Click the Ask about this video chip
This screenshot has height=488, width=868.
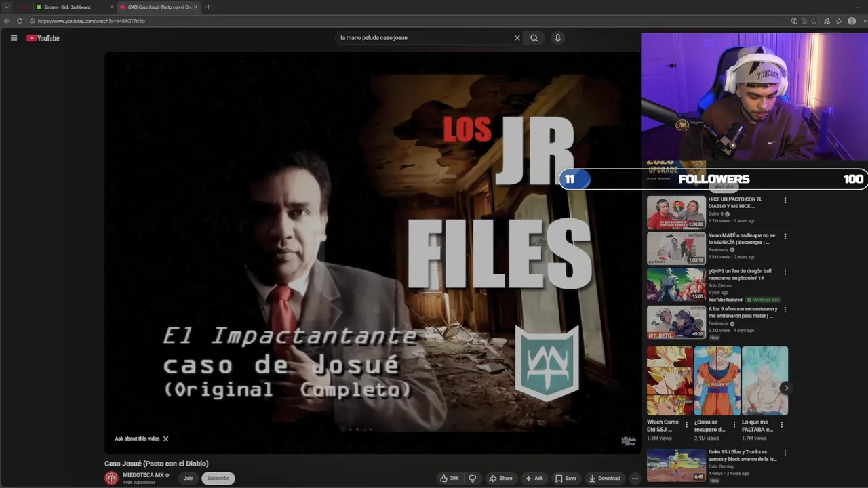[x=137, y=439]
